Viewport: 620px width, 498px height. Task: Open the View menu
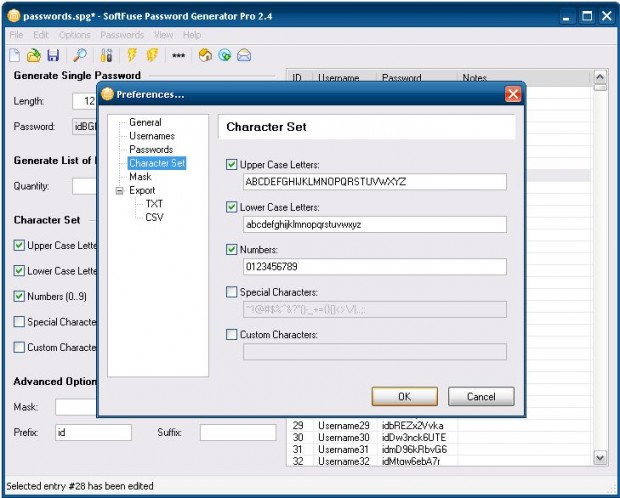[163, 35]
